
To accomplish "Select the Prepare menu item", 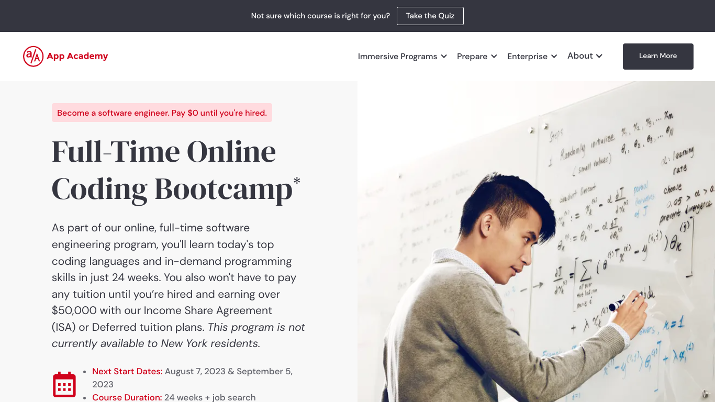I will click(472, 57).
